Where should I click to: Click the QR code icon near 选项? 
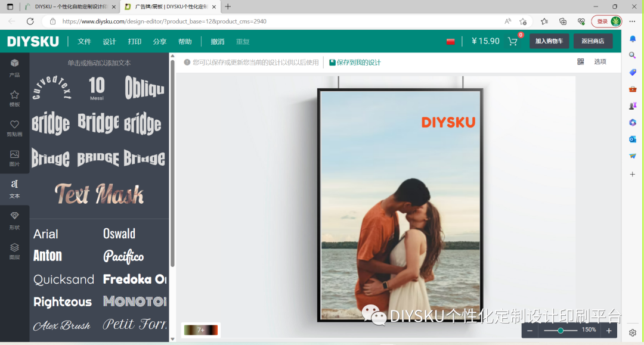pyautogui.click(x=580, y=61)
